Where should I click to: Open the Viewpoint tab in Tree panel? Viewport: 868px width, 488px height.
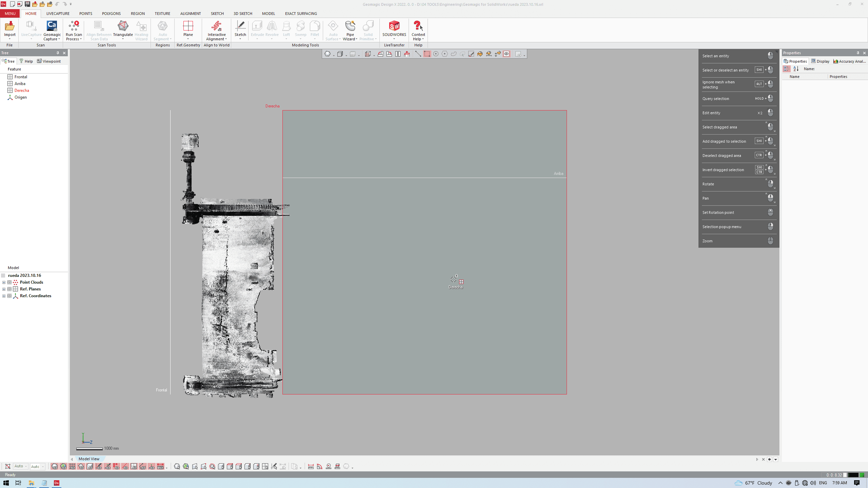click(x=49, y=61)
